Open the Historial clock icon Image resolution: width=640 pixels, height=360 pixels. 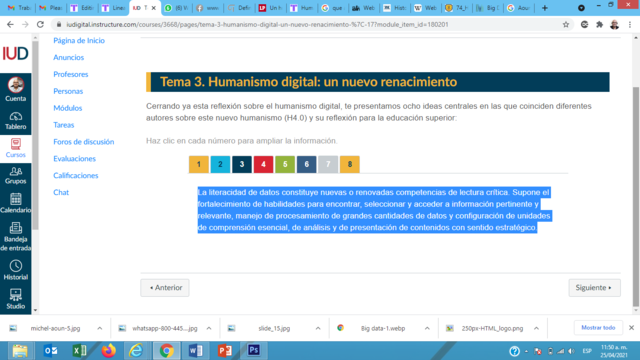coord(16,266)
